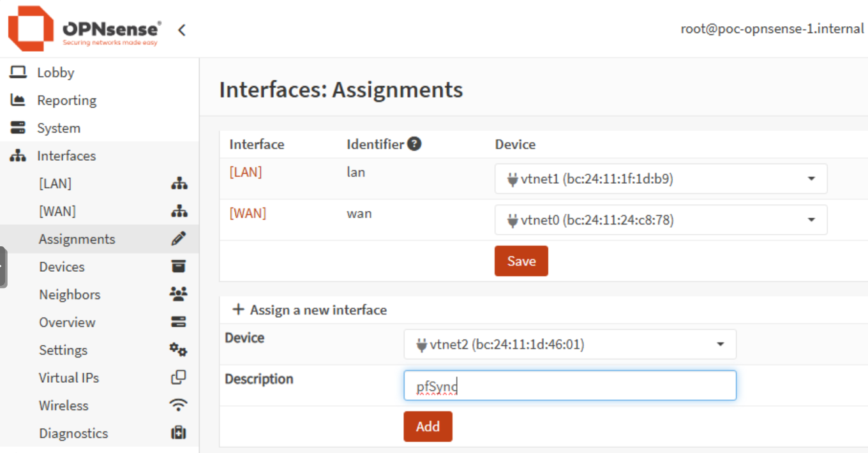The image size is (868, 453).
Task: Expand the Reporting menu
Action: tap(66, 100)
